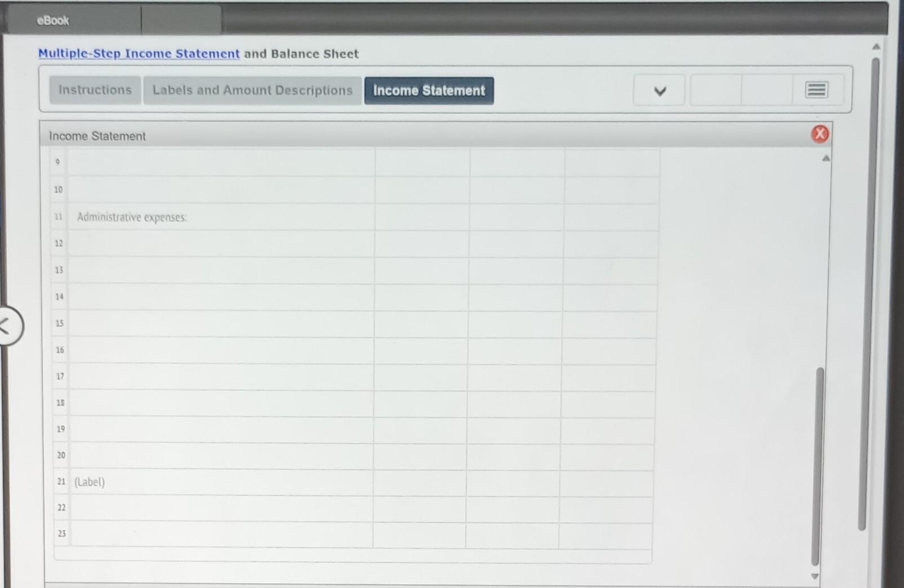Click the description cell in row 12

click(220, 243)
